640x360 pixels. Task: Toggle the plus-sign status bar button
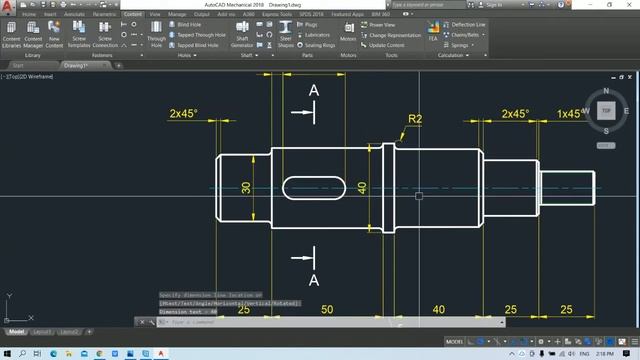pyautogui.click(x=558, y=342)
